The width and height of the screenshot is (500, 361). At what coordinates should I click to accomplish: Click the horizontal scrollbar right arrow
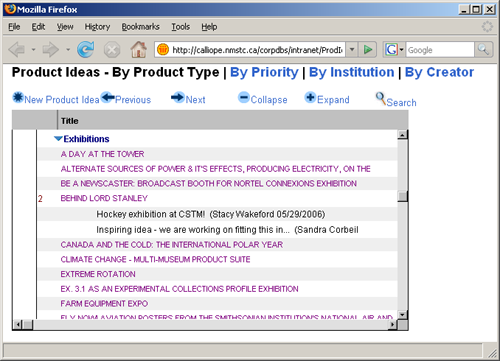pyautogui.click(x=393, y=324)
